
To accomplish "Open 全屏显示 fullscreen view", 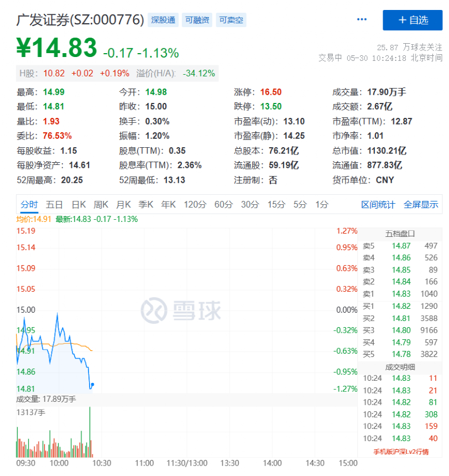I will [421, 204].
